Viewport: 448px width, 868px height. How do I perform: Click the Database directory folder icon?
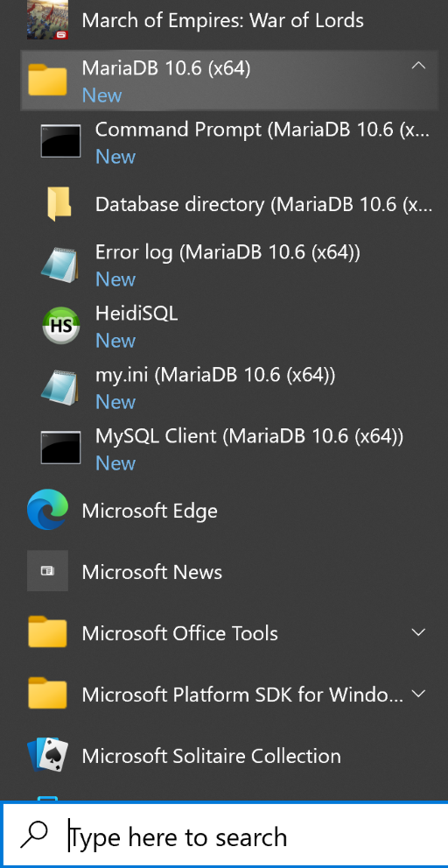point(59,203)
